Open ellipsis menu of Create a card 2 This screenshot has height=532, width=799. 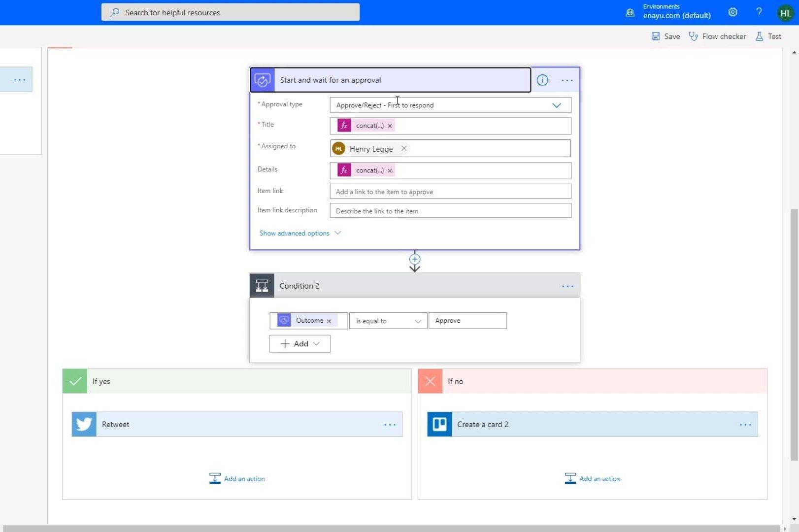click(x=745, y=425)
